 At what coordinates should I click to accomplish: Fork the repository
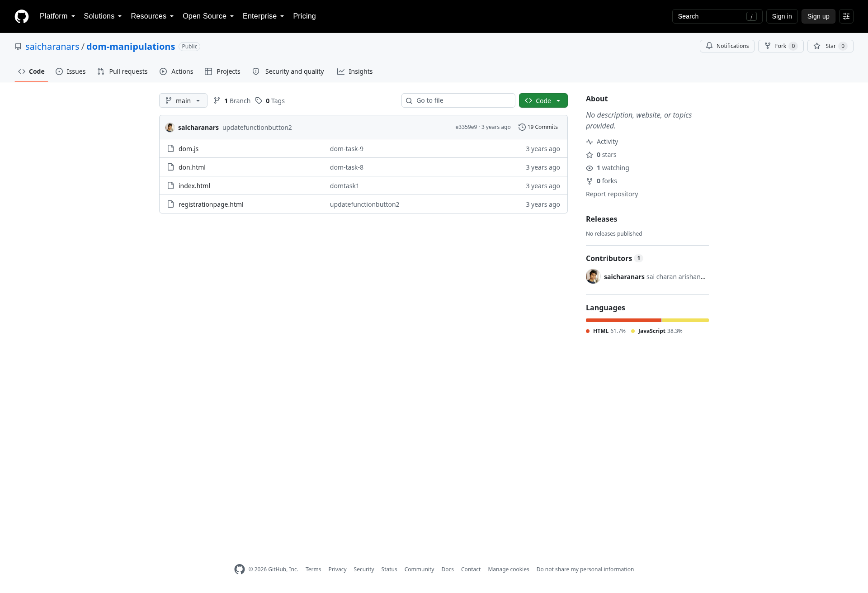(x=781, y=46)
